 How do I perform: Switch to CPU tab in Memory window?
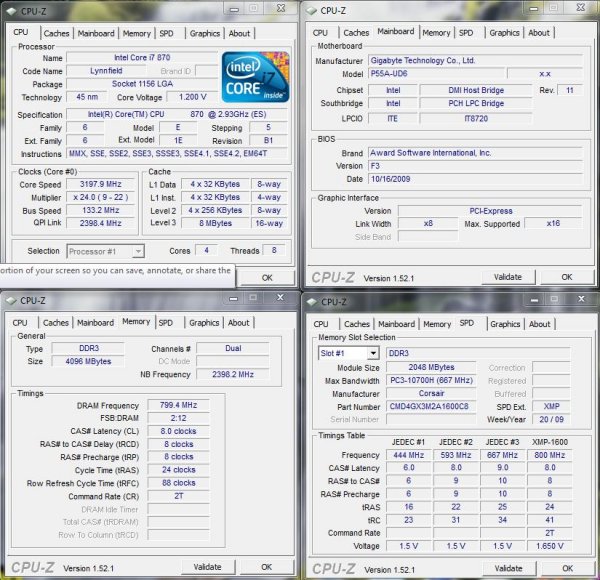point(20,323)
